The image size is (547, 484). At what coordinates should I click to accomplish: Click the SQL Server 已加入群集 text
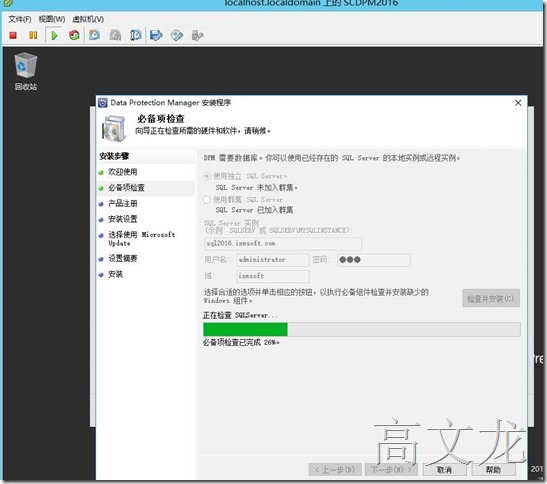[254, 210]
